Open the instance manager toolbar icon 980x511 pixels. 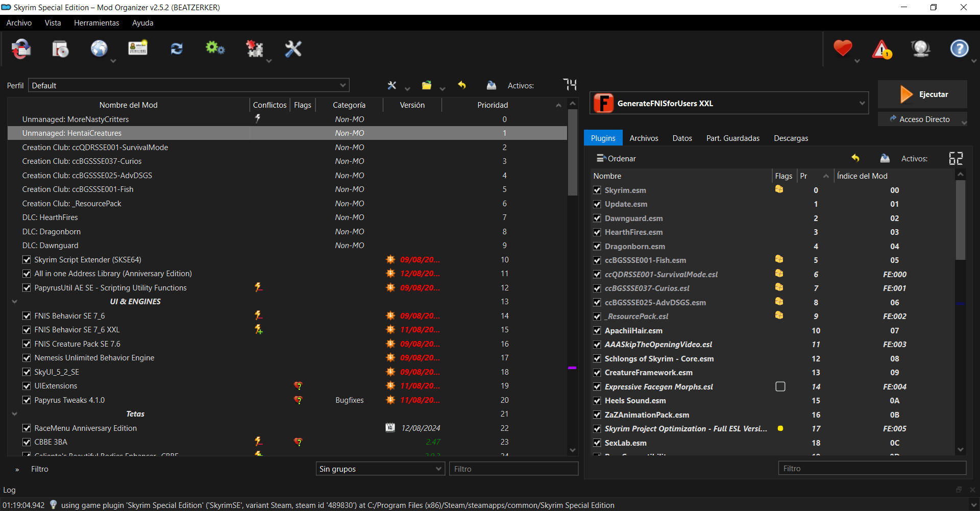pyautogui.click(x=21, y=49)
